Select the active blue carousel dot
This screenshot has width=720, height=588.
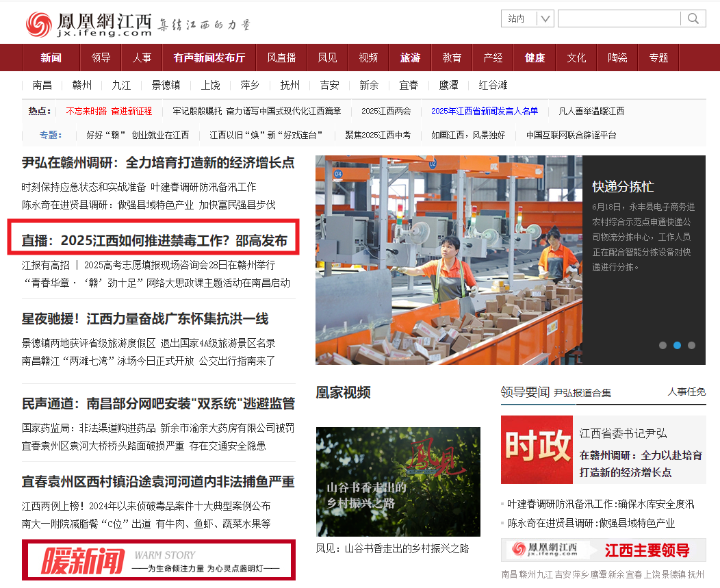click(677, 346)
